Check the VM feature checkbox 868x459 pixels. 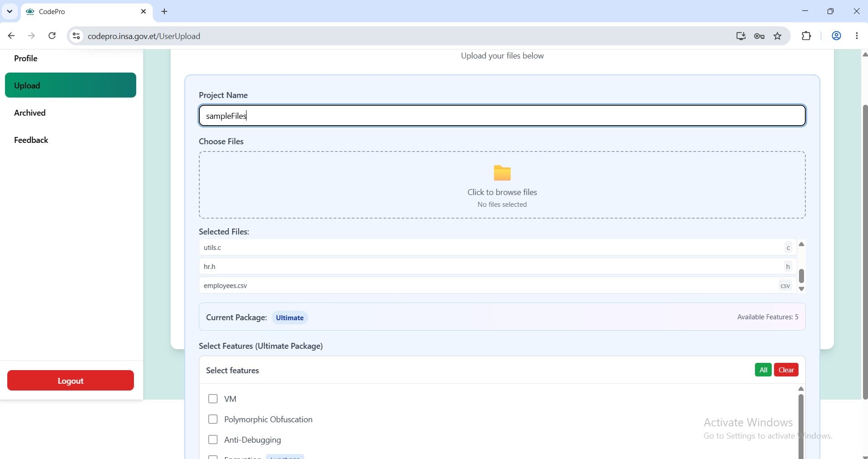(213, 399)
